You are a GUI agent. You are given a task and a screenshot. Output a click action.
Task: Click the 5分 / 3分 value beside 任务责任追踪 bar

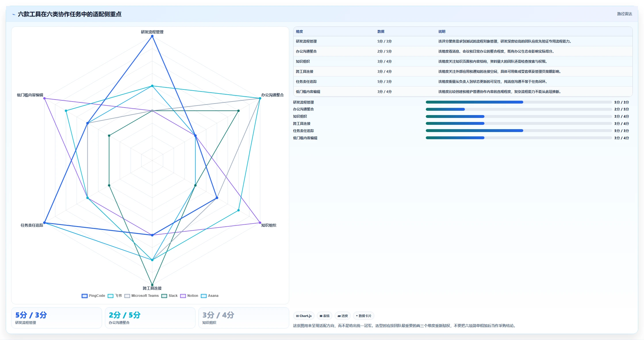pyautogui.click(x=622, y=131)
